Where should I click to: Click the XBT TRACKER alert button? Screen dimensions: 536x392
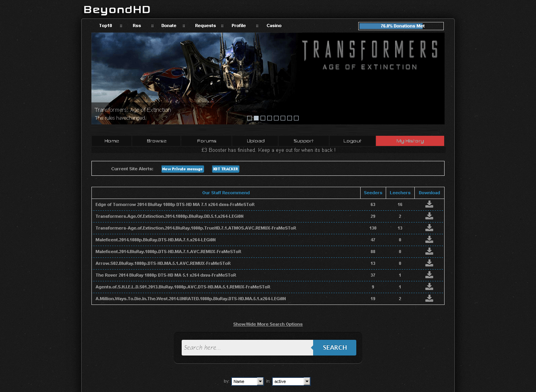[x=226, y=169]
